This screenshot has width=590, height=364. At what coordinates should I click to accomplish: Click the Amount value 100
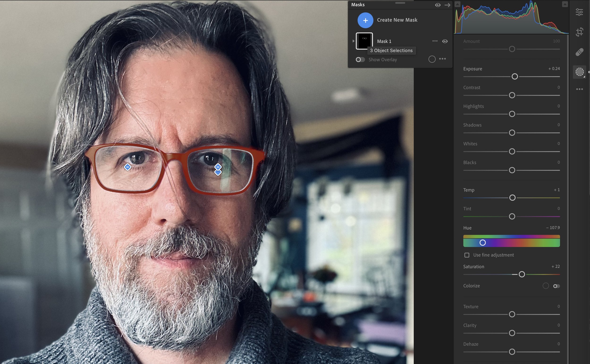[556, 41]
